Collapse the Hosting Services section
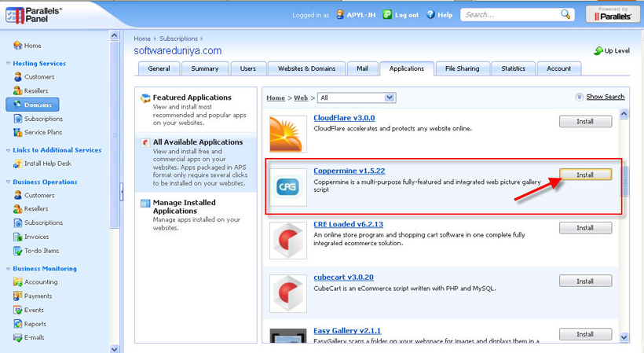 [x=8, y=63]
